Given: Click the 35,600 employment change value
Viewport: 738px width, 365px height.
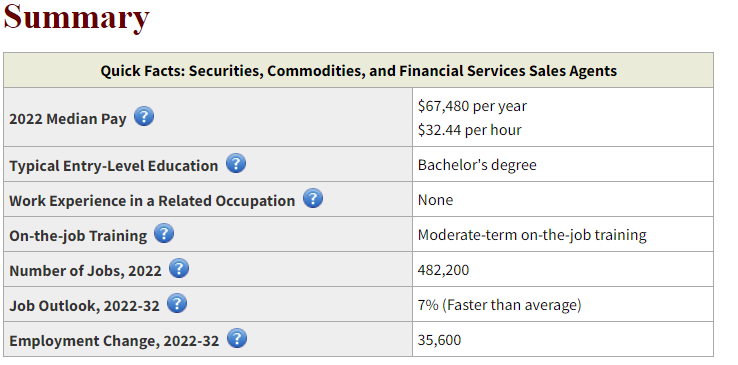Looking at the screenshot, I should (x=440, y=340).
